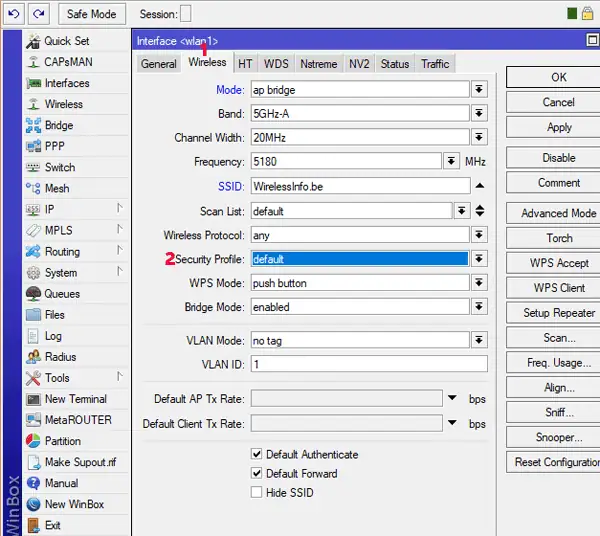Toggle Safe Mode
This screenshot has height=536, width=600.
[92, 14]
